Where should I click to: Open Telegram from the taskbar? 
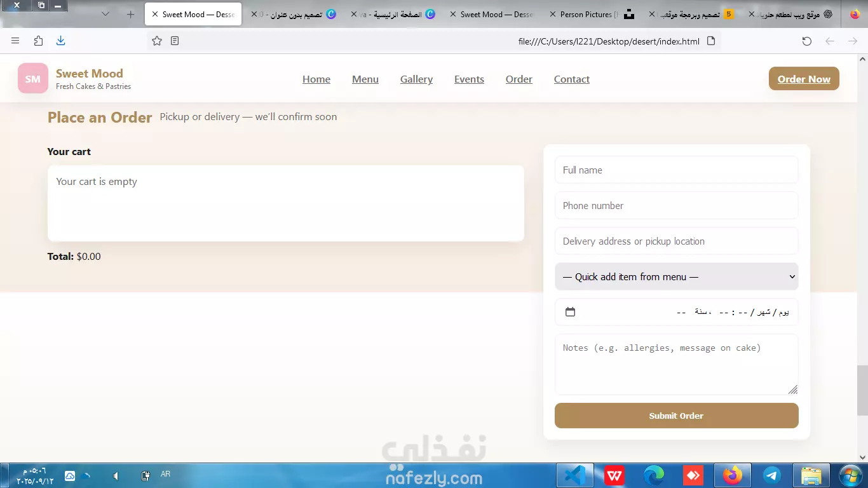[772, 475]
